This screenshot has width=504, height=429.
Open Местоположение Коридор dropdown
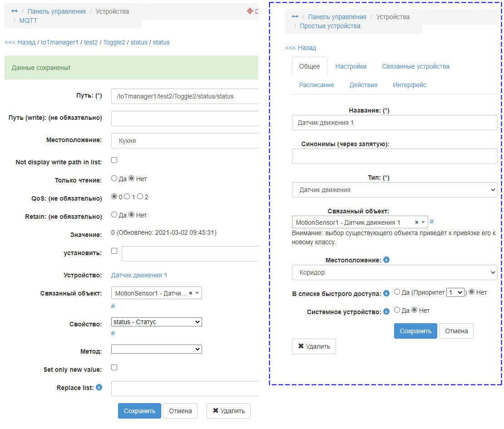point(395,272)
